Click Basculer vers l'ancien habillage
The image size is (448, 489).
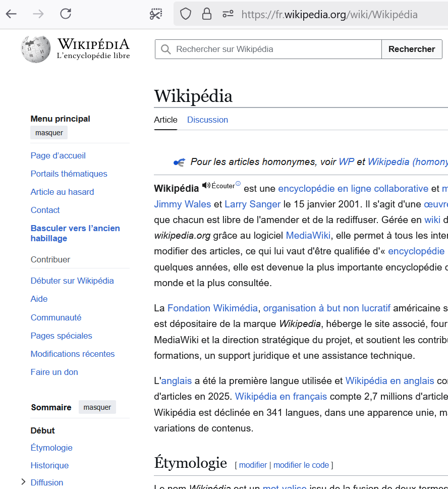[75, 233]
